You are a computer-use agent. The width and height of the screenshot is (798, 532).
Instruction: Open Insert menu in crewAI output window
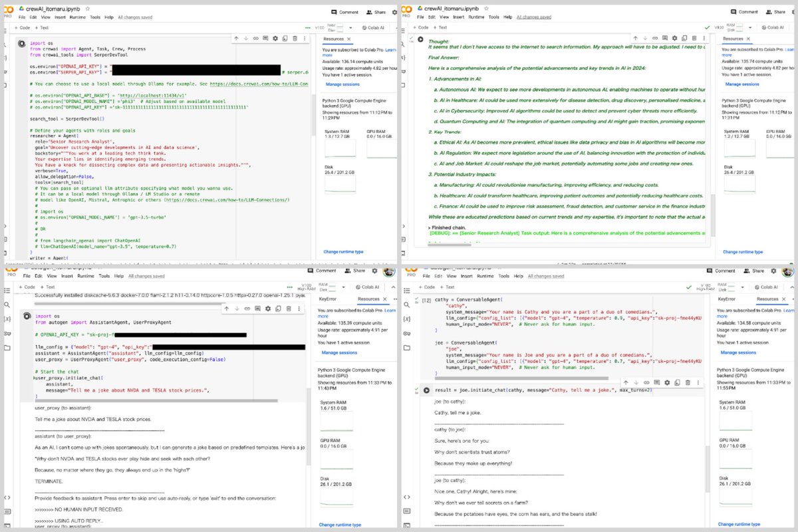tap(458, 17)
